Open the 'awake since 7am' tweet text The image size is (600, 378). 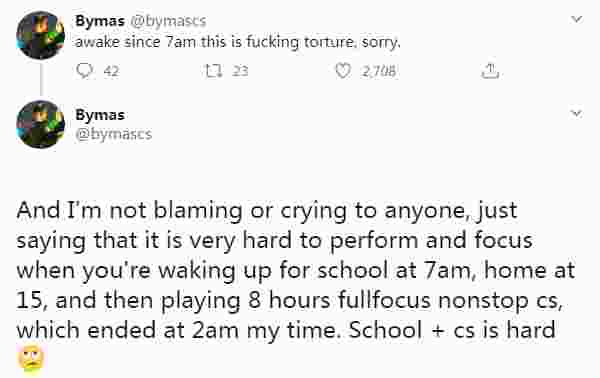[238, 42]
